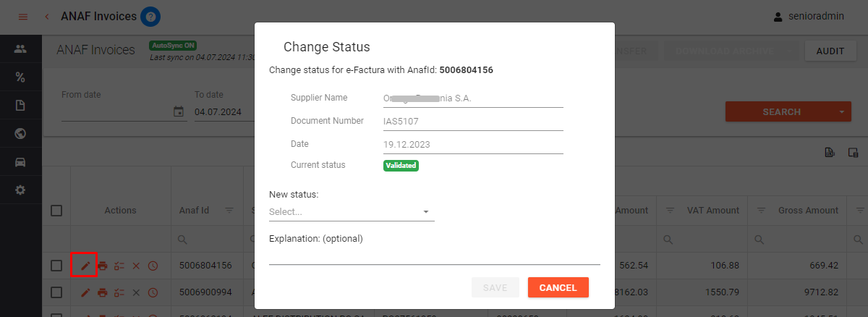Click the Date field 19.12.2023

coord(473,144)
